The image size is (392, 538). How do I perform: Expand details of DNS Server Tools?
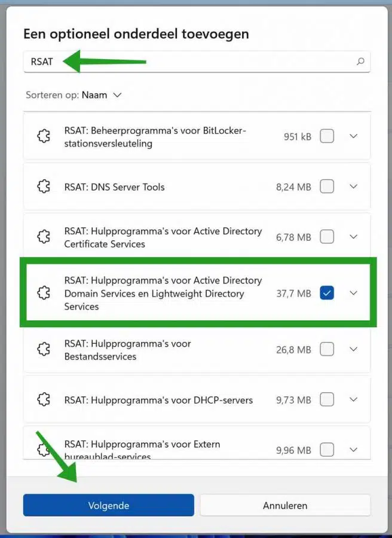tap(354, 187)
